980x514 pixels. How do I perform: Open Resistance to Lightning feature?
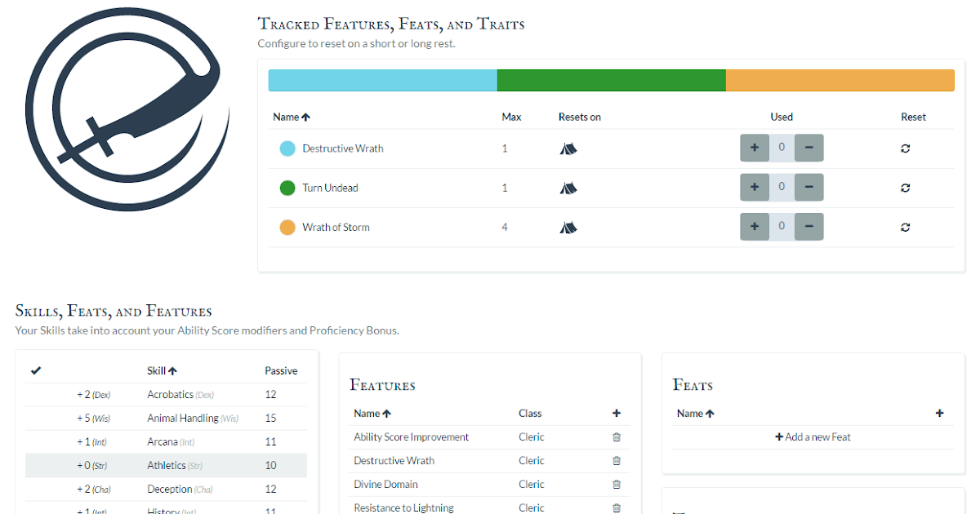point(403,508)
